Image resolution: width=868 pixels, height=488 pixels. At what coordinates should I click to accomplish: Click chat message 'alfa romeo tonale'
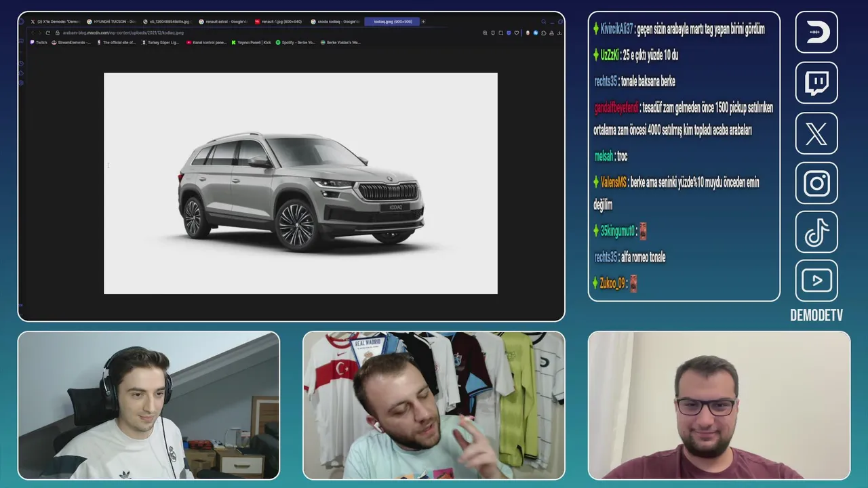click(643, 258)
